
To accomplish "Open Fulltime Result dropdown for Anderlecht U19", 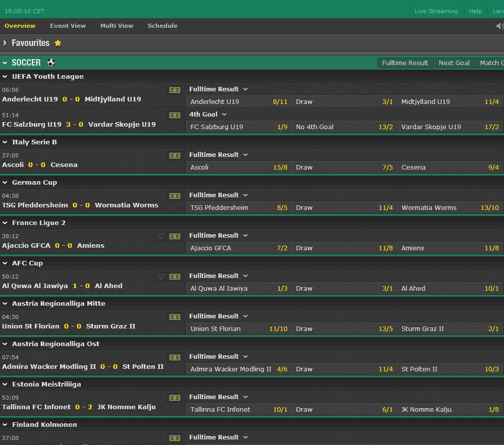I will pos(218,89).
